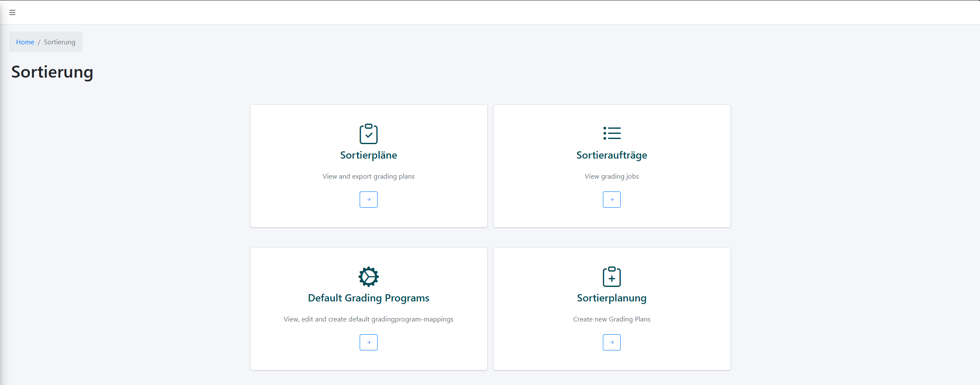This screenshot has height=385, width=980.
Task: Select the Sortieraufträge card title
Action: [612, 155]
